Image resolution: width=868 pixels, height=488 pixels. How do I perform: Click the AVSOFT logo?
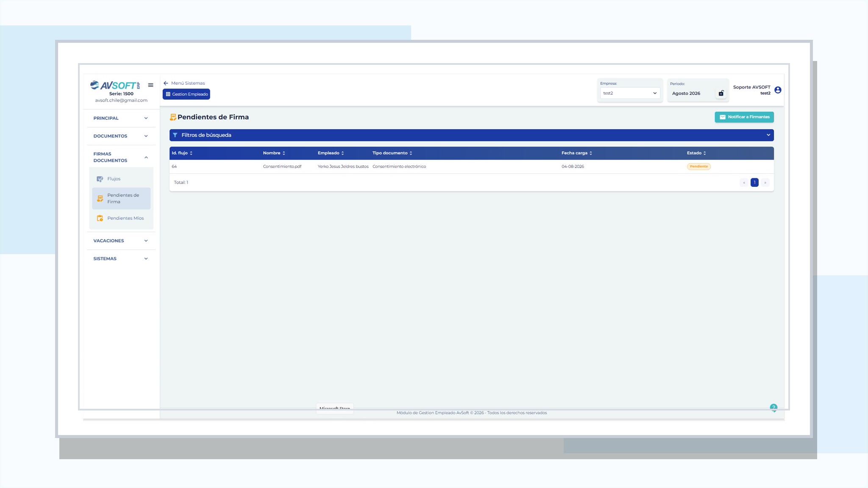(115, 85)
